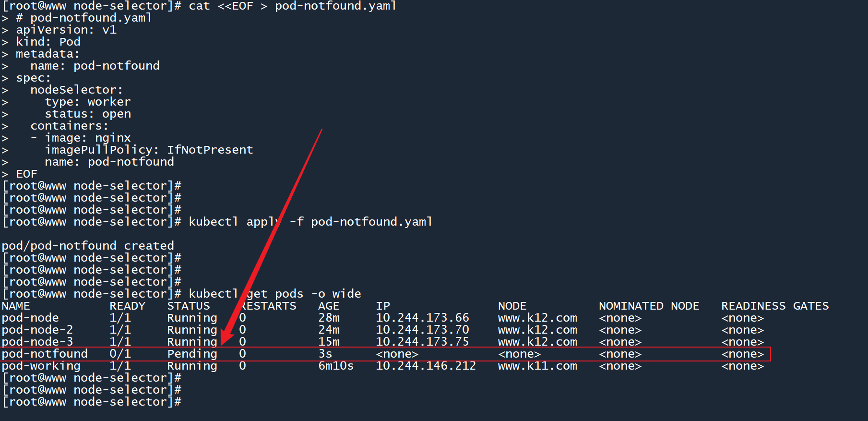This screenshot has width=868, height=421.
Task: Click the pod-working name in the pod list
Action: pyautogui.click(x=41, y=366)
